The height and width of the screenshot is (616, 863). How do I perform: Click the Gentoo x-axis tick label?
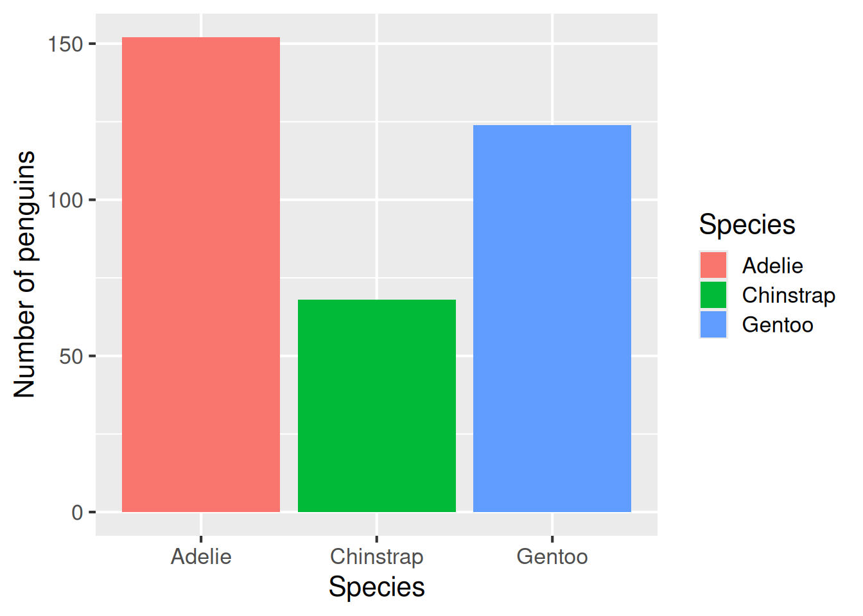[x=552, y=556]
